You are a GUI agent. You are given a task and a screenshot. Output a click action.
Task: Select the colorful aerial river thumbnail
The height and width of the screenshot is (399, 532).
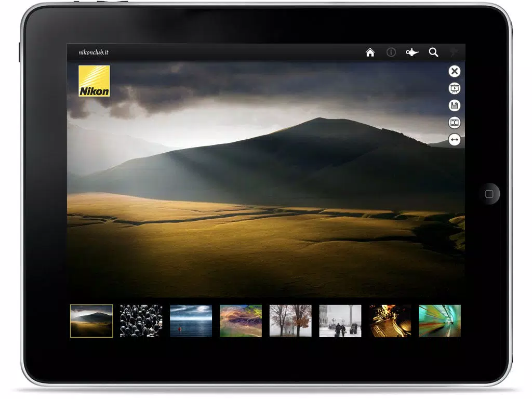(x=241, y=321)
